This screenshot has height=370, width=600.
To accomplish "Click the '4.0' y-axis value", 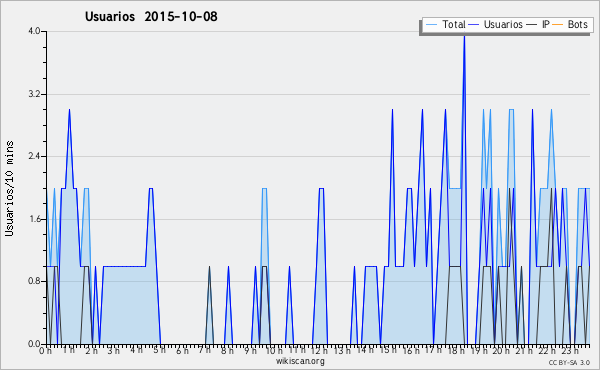I will [34, 31].
